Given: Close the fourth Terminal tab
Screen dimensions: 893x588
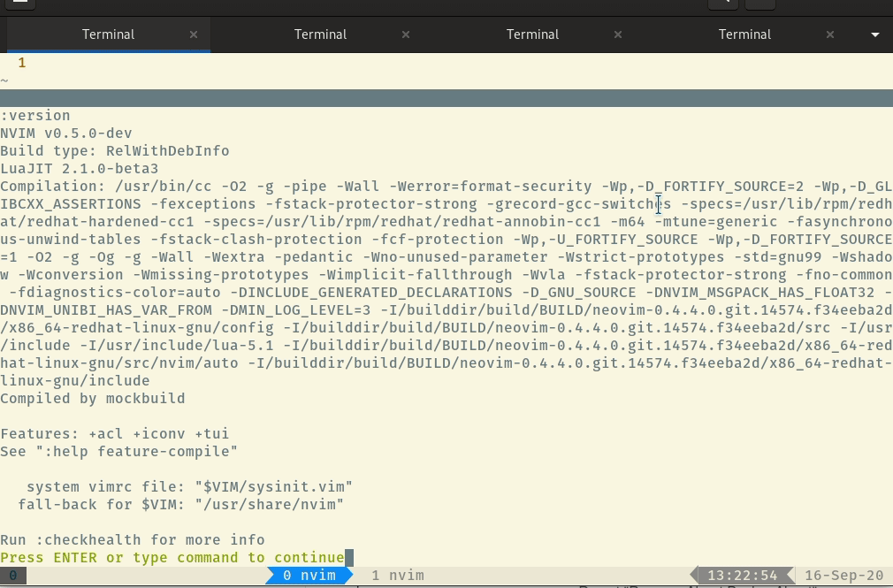Looking at the screenshot, I should (x=829, y=34).
